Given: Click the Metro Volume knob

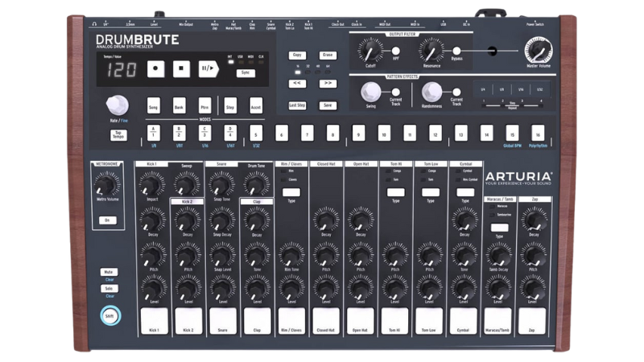Looking at the screenshot, I should pyautogui.click(x=107, y=184).
